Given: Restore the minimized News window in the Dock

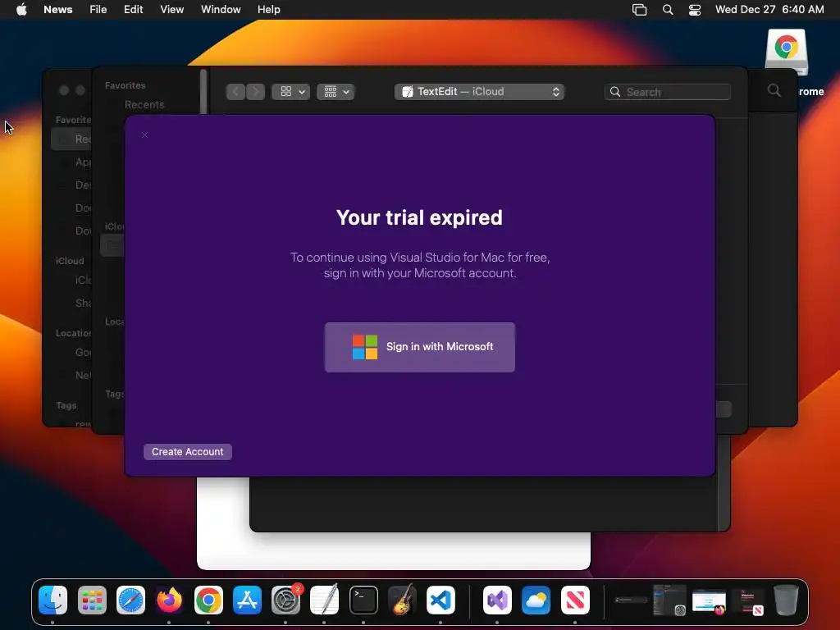Looking at the screenshot, I should [748, 601].
